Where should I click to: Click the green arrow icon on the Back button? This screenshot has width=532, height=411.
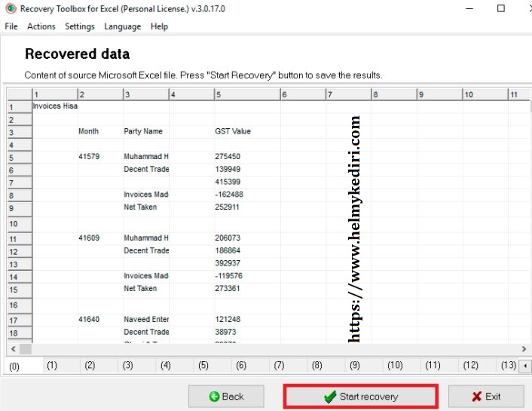point(214,397)
